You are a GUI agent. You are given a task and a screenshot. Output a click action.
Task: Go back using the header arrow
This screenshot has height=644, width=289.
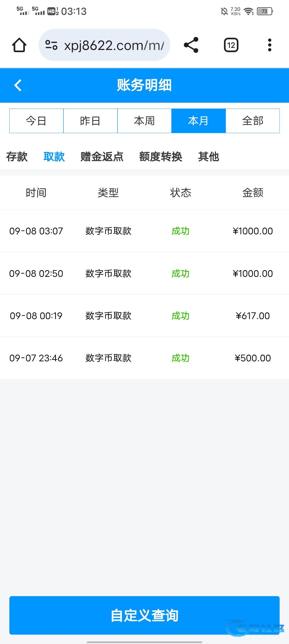pos(18,85)
